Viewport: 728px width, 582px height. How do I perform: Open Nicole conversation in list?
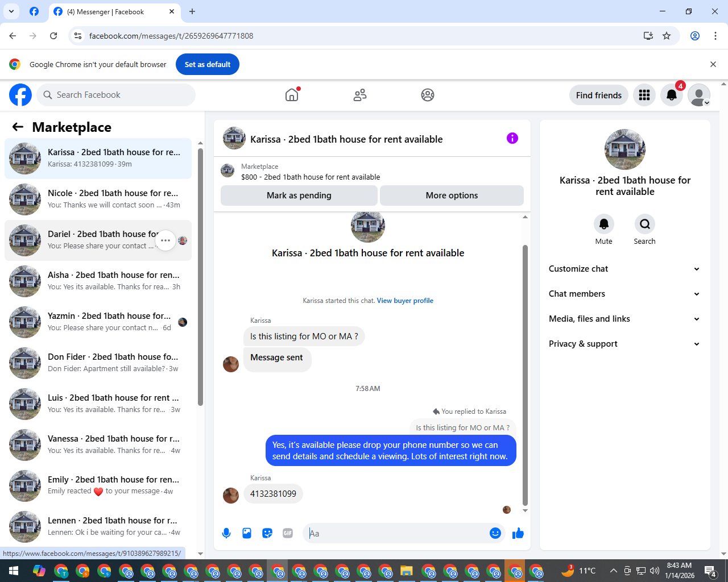coord(98,199)
